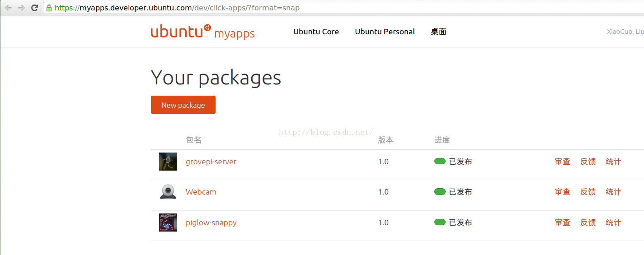Click the browser forward arrow
Screen dimensions: 644x255
pyautogui.click(x=21, y=8)
